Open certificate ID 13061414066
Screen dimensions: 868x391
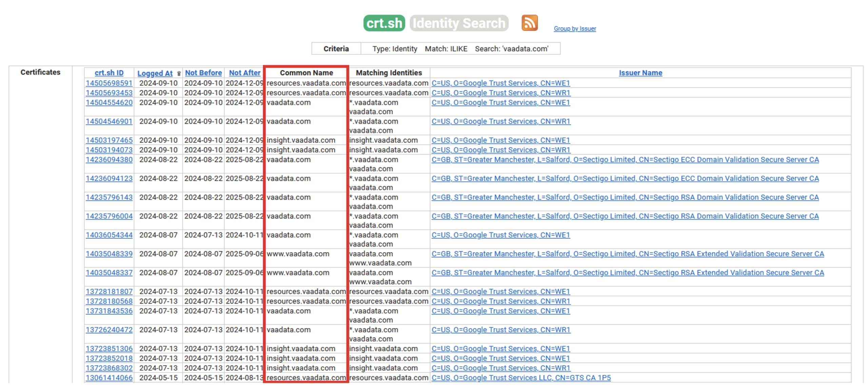click(109, 377)
